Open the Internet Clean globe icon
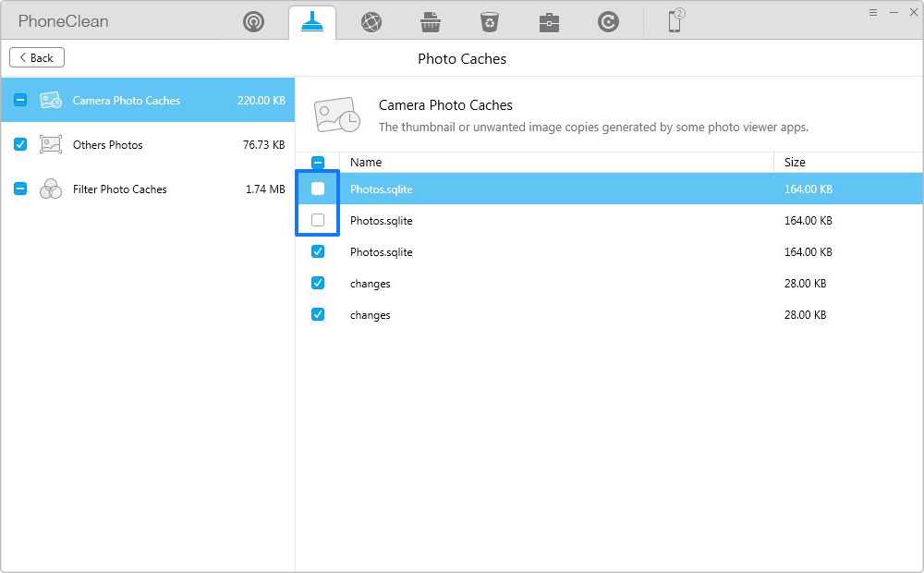The width and height of the screenshot is (924, 573). [x=371, y=22]
